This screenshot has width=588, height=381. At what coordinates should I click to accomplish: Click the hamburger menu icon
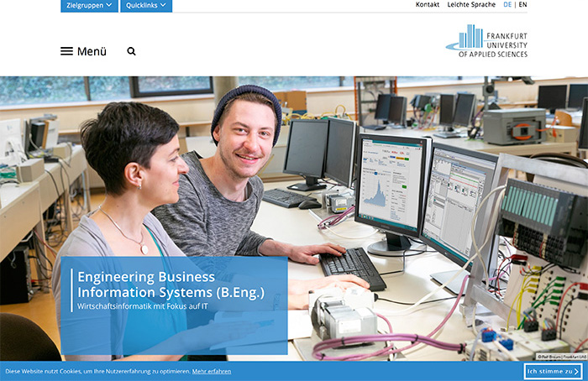pyautogui.click(x=66, y=51)
